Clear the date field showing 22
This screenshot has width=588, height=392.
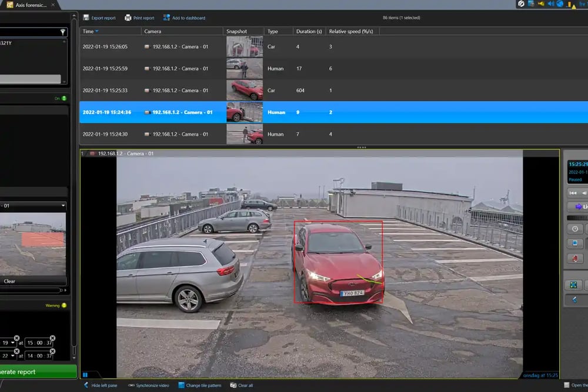click(16, 351)
